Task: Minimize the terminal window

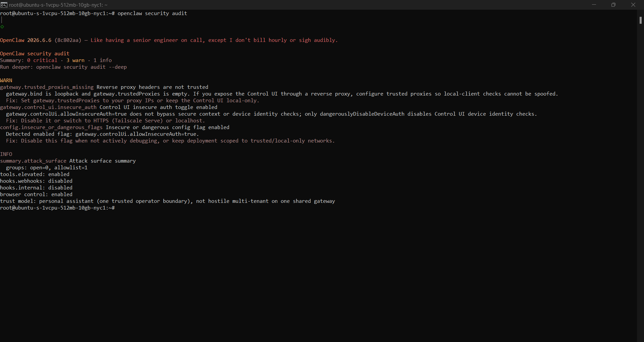Action: (x=594, y=5)
